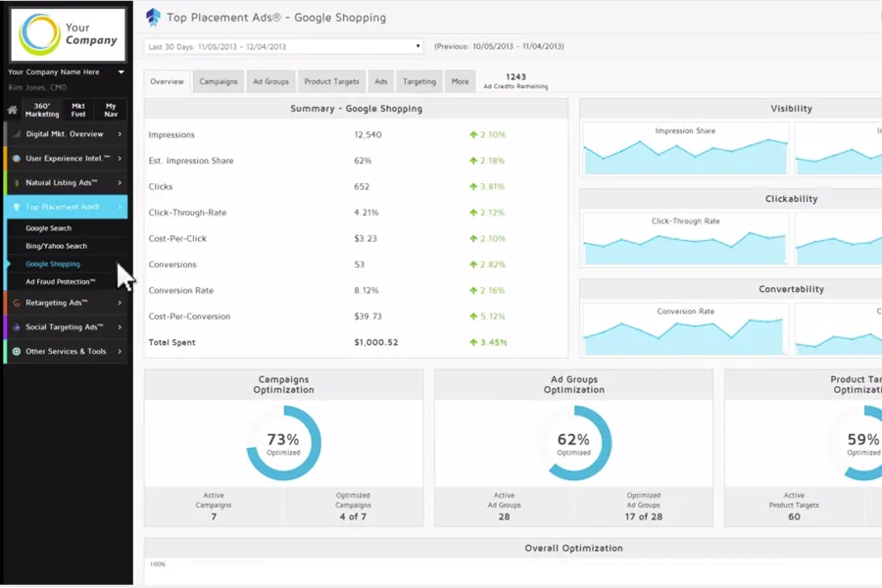
Task: Click the Campaigns Optimization 73% donut chart
Action: [283, 443]
